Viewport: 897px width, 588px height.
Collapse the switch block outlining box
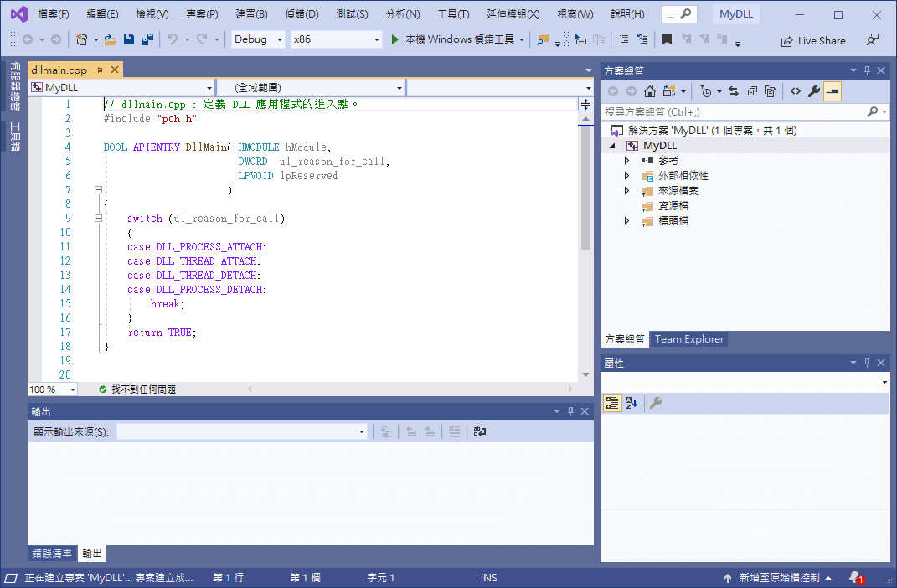point(98,219)
